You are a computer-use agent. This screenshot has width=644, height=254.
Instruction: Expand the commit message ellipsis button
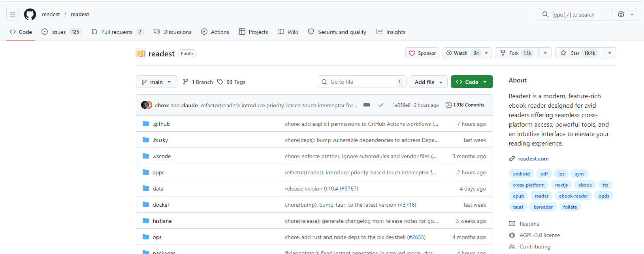367,105
